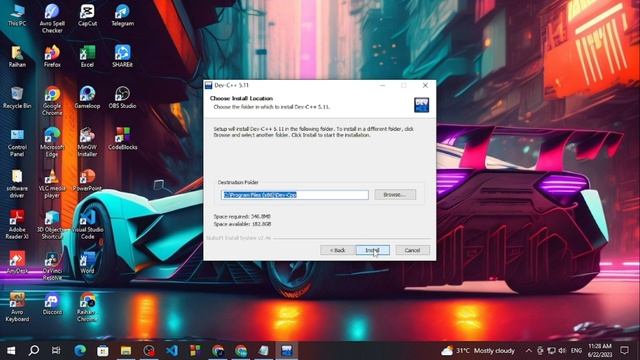Cancel the Dev-C++ setup
Image resolution: width=640 pixels, height=360 pixels.
pos(412,250)
